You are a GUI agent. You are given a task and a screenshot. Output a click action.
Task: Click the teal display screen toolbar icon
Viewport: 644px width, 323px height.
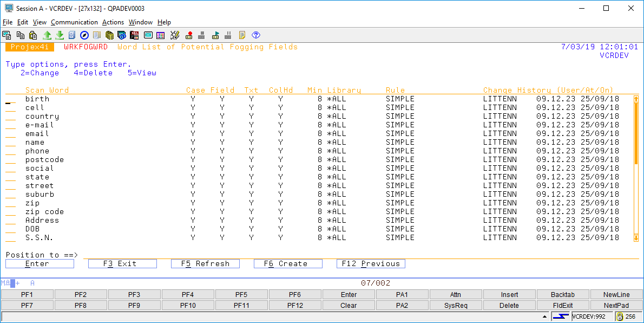click(148, 35)
